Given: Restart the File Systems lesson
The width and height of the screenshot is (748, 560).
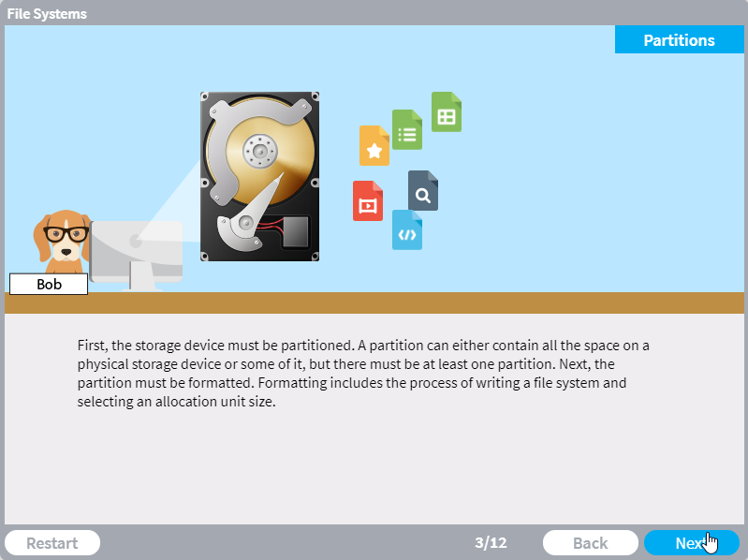Looking at the screenshot, I should pos(52,543).
